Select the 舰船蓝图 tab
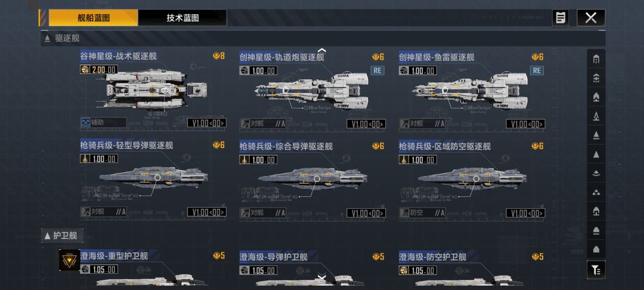The height and width of the screenshot is (290, 644). pyautogui.click(x=93, y=18)
